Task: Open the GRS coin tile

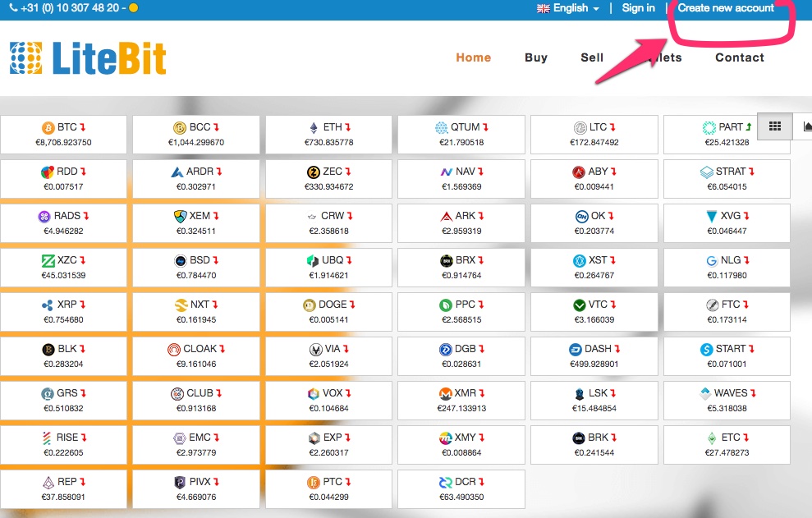Action: tap(63, 401)
